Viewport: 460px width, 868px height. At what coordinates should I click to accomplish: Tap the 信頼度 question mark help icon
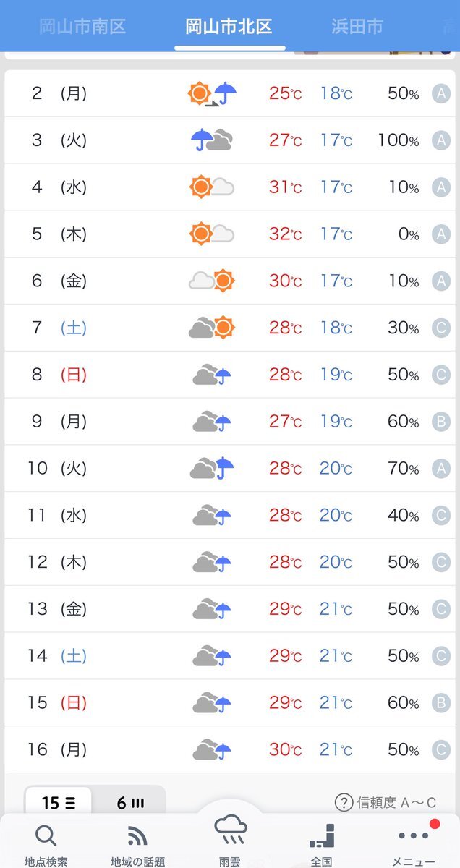(344, 802)
